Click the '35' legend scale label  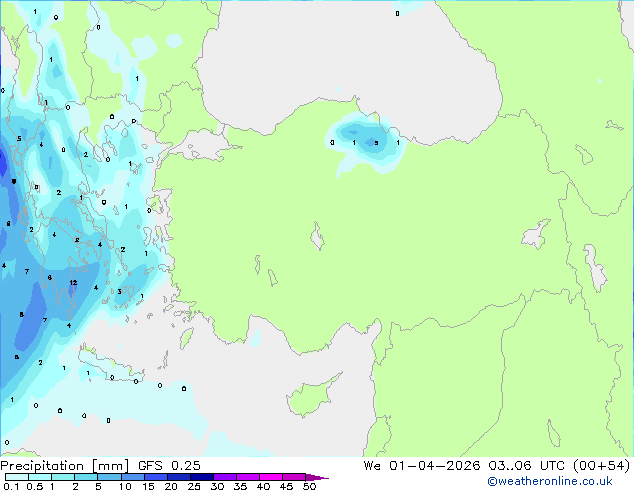(240, 486)
